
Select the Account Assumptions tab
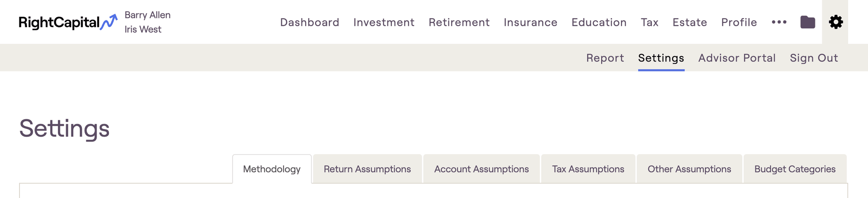pyautogui.click(x=481, y=169)
